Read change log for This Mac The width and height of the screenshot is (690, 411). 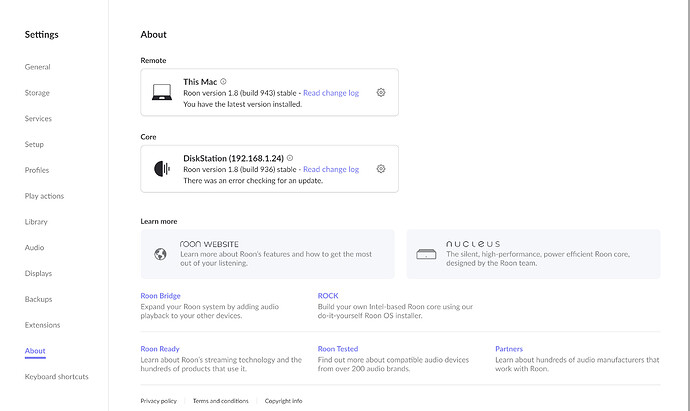(331, 93)
